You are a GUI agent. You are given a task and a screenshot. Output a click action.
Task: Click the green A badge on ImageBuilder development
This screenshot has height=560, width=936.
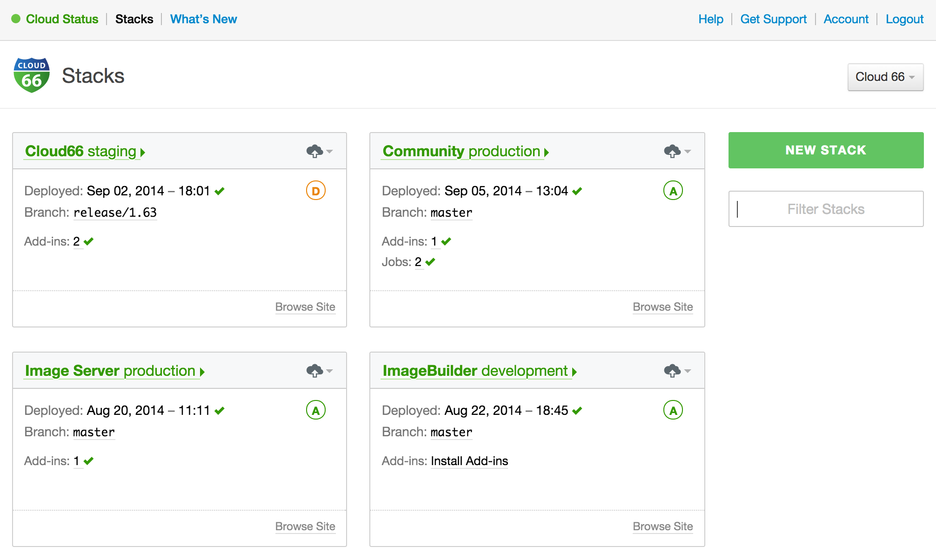(x=673, y=410)
